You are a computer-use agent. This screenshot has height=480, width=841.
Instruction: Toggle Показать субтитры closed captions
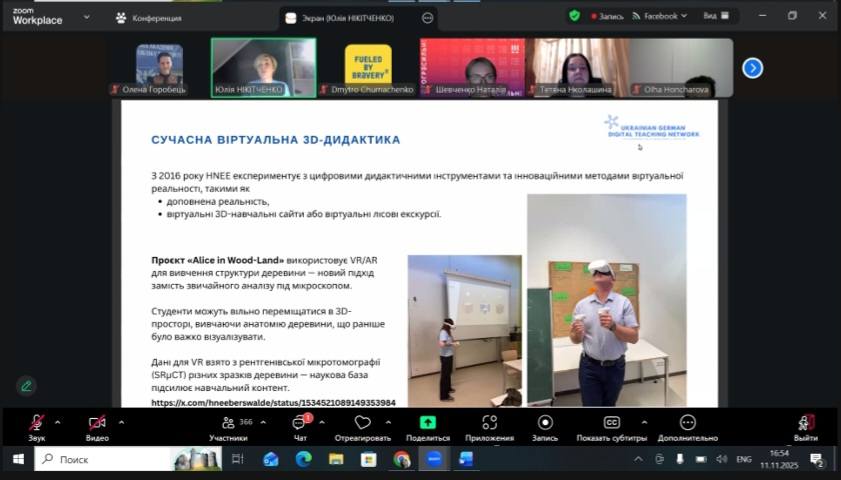[611, 423]
